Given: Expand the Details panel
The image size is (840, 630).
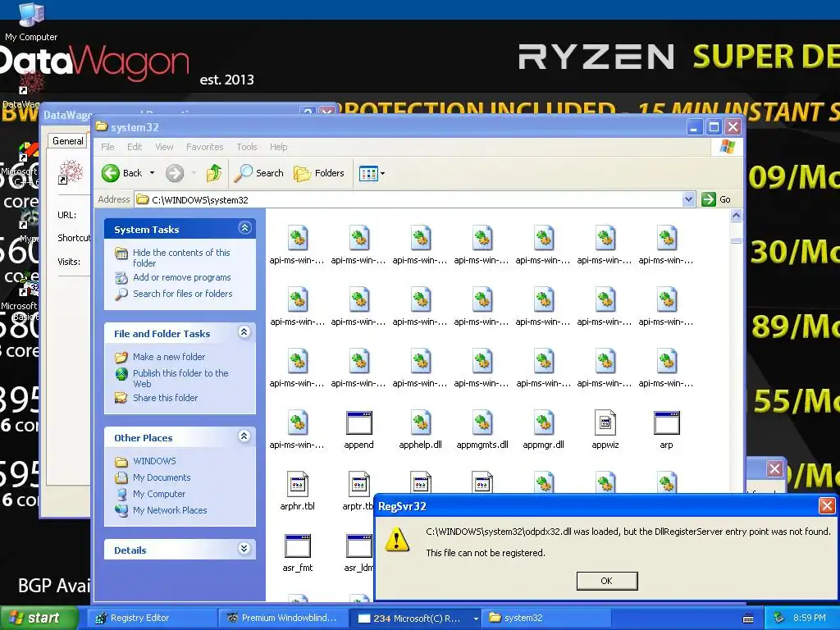Looking at the screenshot, I should coord(244,549).
